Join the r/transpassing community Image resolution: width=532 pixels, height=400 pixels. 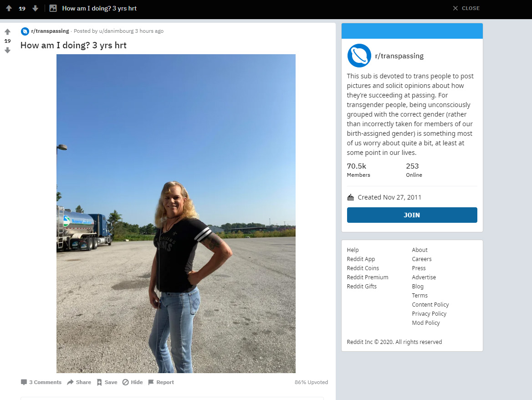point(412,215)
